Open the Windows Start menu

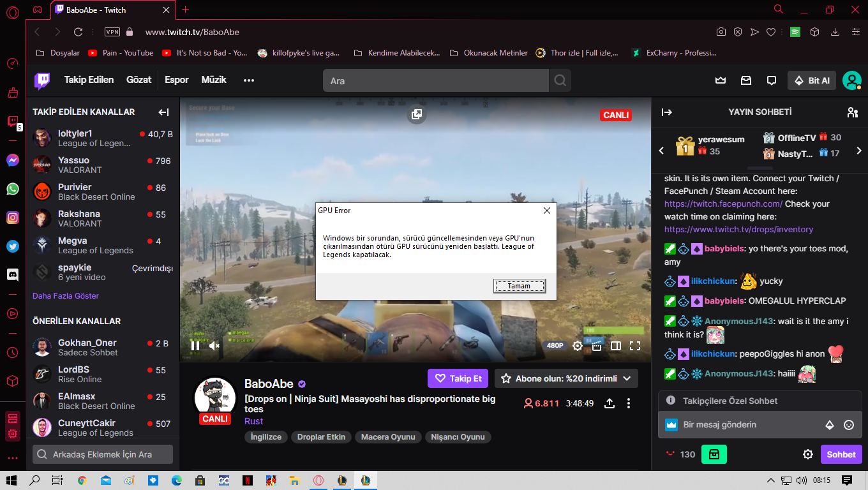[x=11, y=480]
